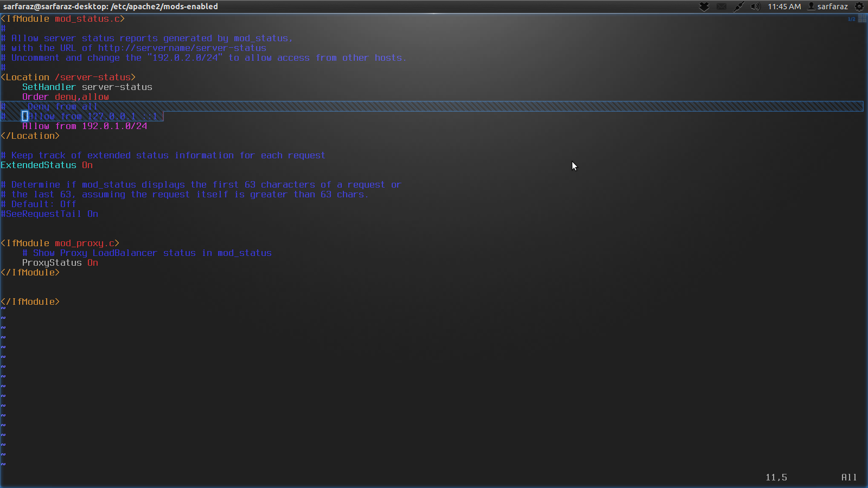Image resolution: width=868 pixels, height=488 pixels.
Task: Click the final closing '</IfModule>' tag
Action: [x=30, y=302]
